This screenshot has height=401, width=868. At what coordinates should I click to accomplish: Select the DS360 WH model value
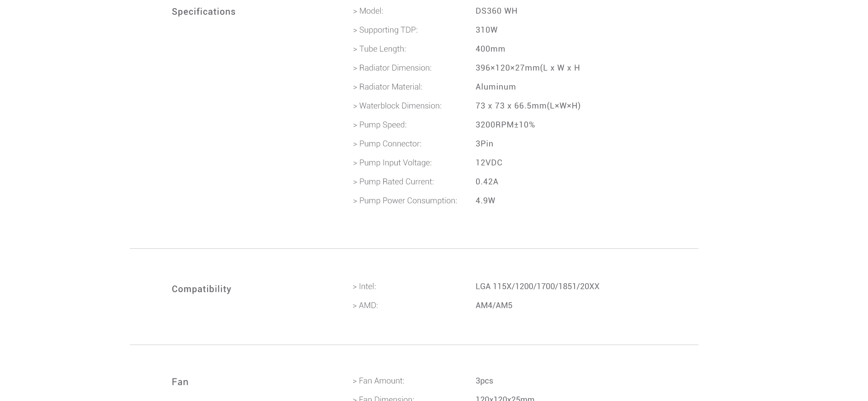point(496,11)
